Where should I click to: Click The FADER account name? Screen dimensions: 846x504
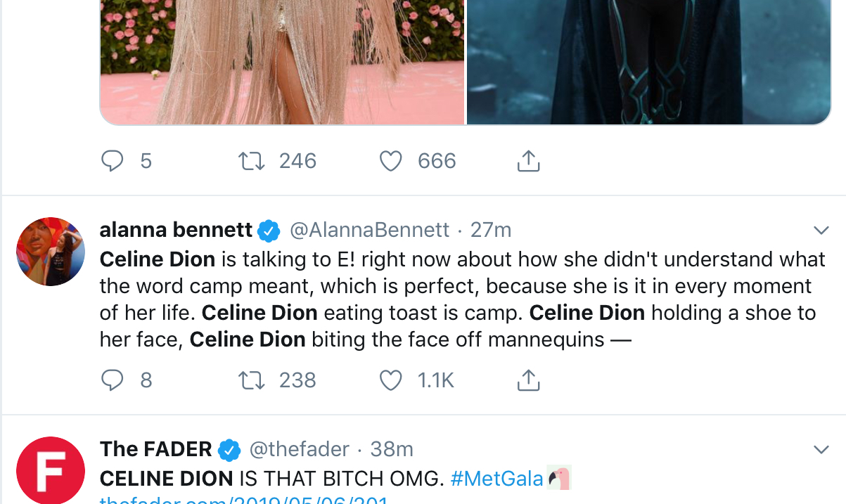coord(156,449)
